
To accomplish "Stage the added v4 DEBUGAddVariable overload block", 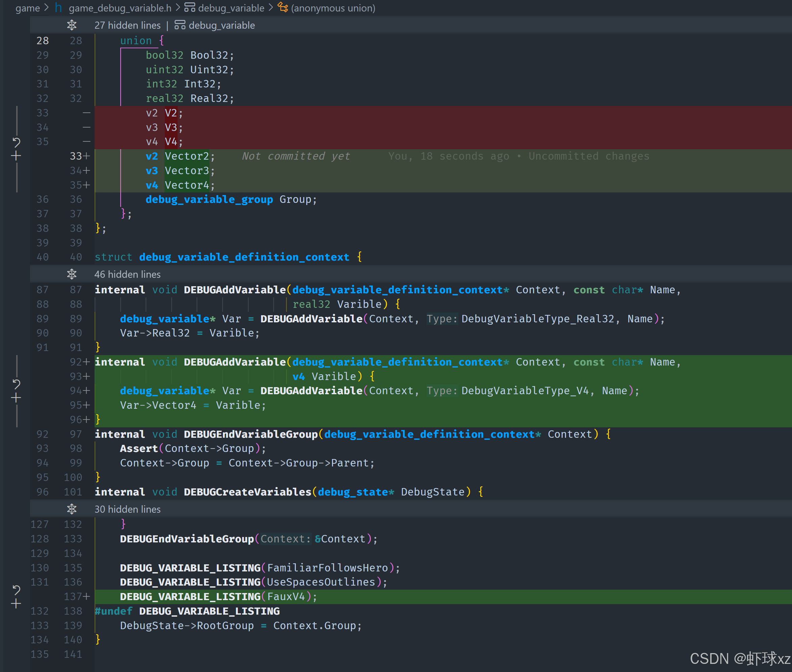I will 16,398.
